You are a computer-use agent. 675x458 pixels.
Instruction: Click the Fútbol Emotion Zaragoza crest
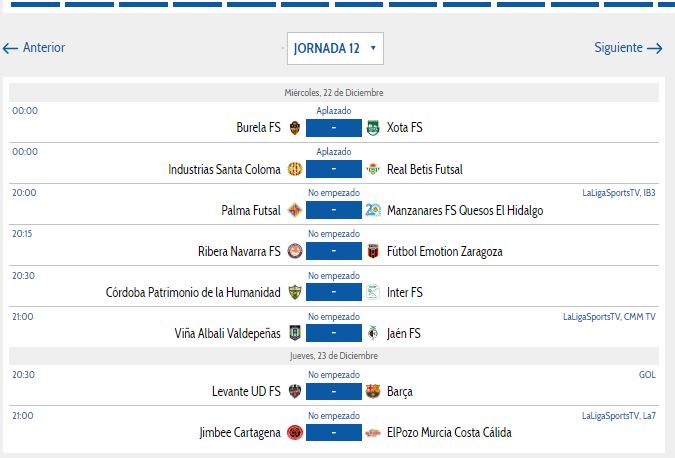pyautogui.click(x=373, y=251)
